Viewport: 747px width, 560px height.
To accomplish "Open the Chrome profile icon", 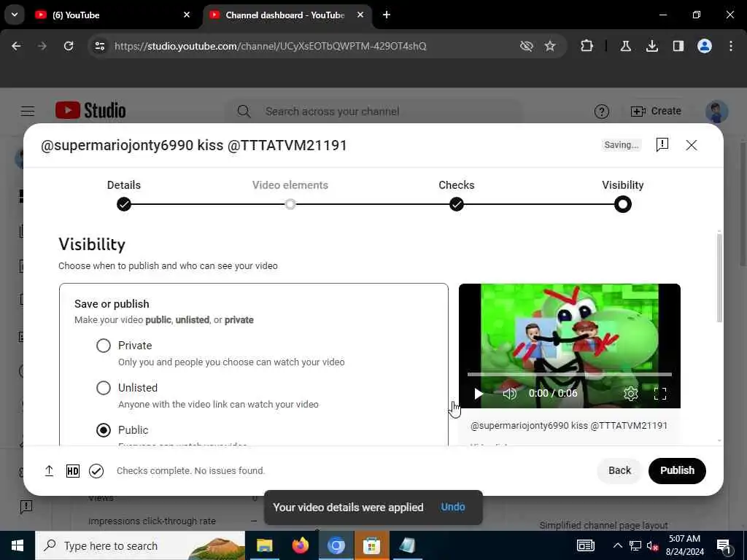I will tap(705, 46).
